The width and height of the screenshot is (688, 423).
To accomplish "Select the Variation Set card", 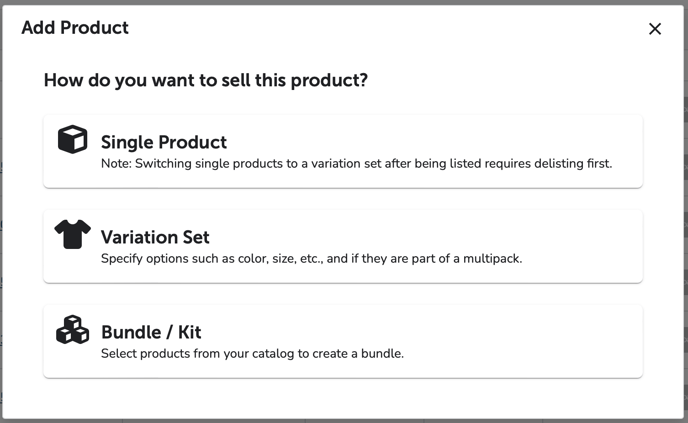I will click(x=343, y=246).
